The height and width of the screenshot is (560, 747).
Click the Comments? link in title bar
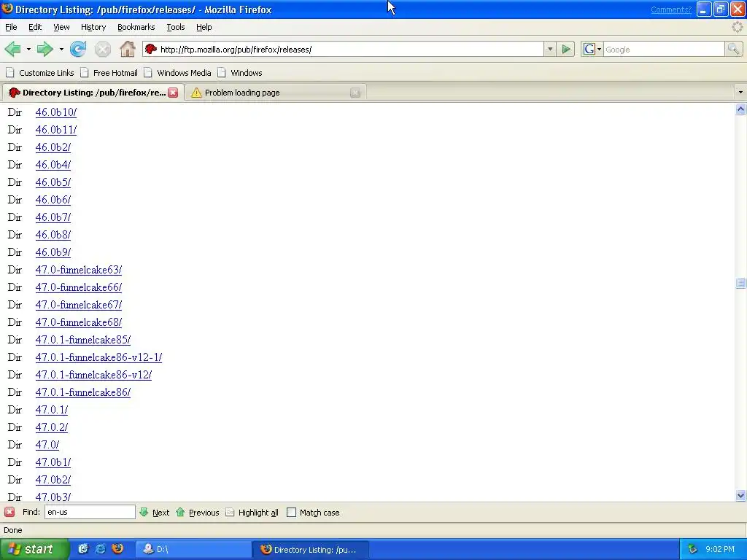point(671,9)
